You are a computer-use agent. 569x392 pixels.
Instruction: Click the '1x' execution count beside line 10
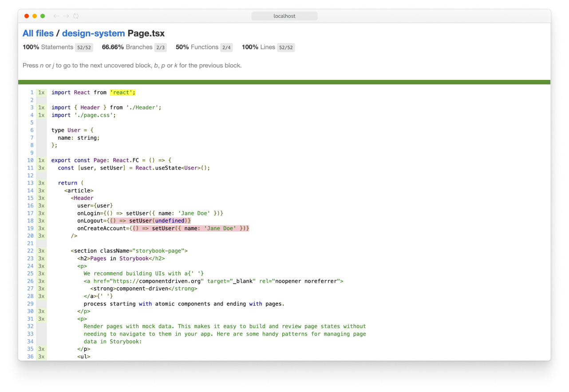pyautogui.click(x=41, y=160)
